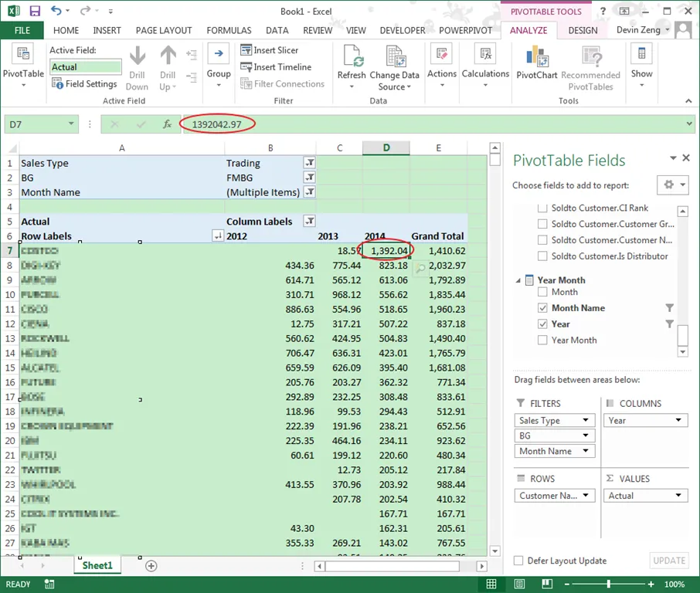Click the insert function fx icon
This screenshot has width=700, height=593.
(167, 124)
